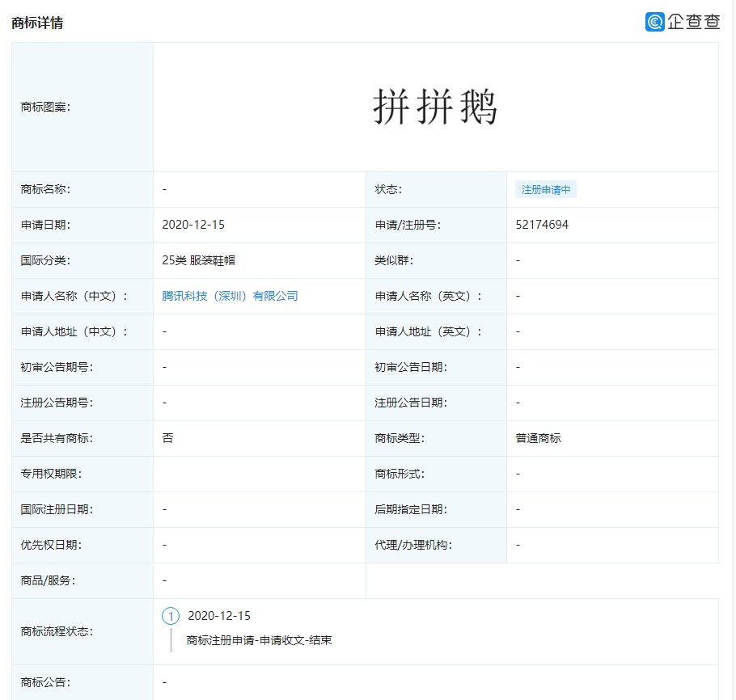Click the 商标详情 heading

coord(37,23)
